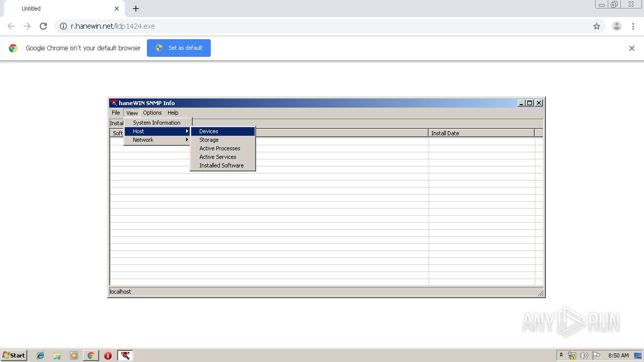The width and height of the screenshot is (644, 362).
Task: Dismiss the default browser notification bar
Action: (x=632, y=48)
